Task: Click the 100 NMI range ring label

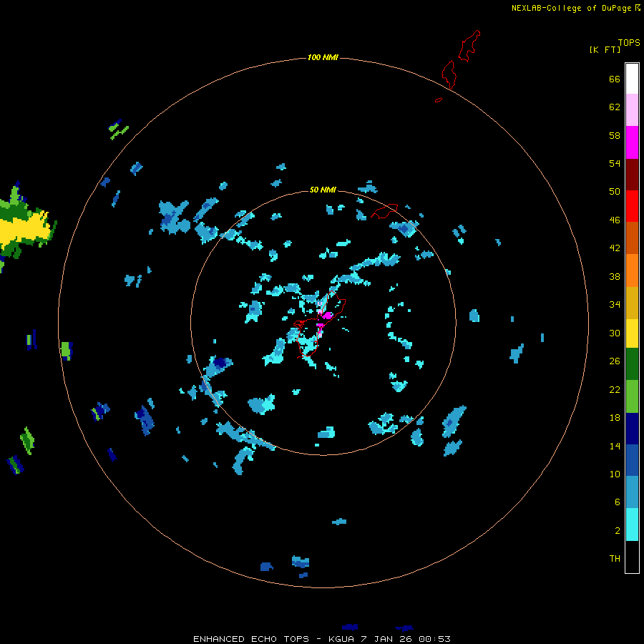Action: (x=323, y=57)
